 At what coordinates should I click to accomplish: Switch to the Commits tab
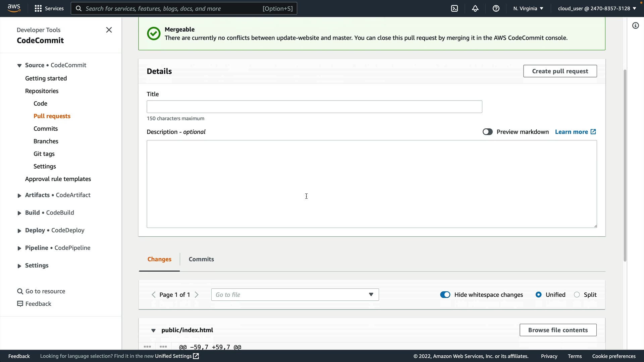201,259
